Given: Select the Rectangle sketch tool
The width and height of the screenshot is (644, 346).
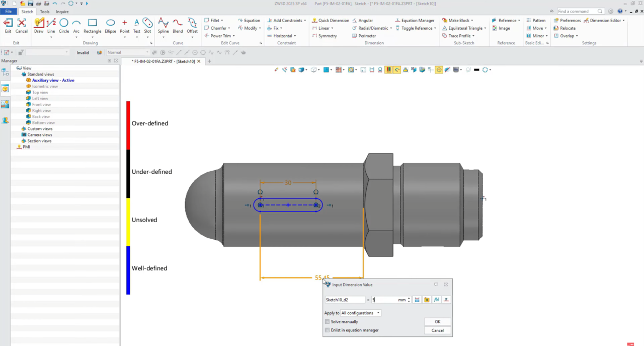Looking at the screenshot, I should (x=92, y=23).
